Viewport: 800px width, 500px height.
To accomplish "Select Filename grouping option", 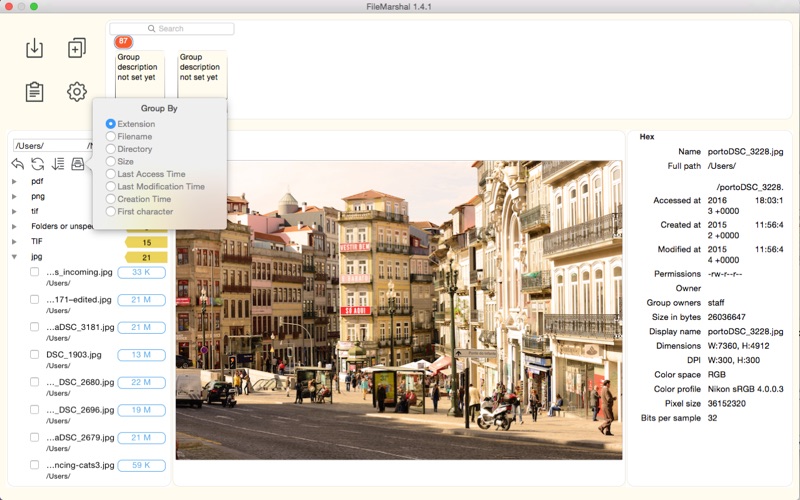I will [x=111, y=136].
